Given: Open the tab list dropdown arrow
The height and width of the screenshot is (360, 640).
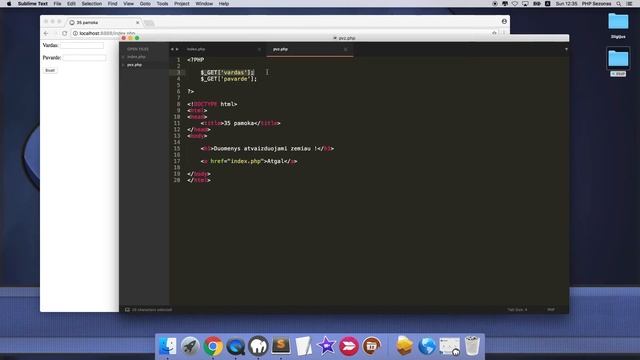Looking at the screenshot, I should (x=566, y=49).
